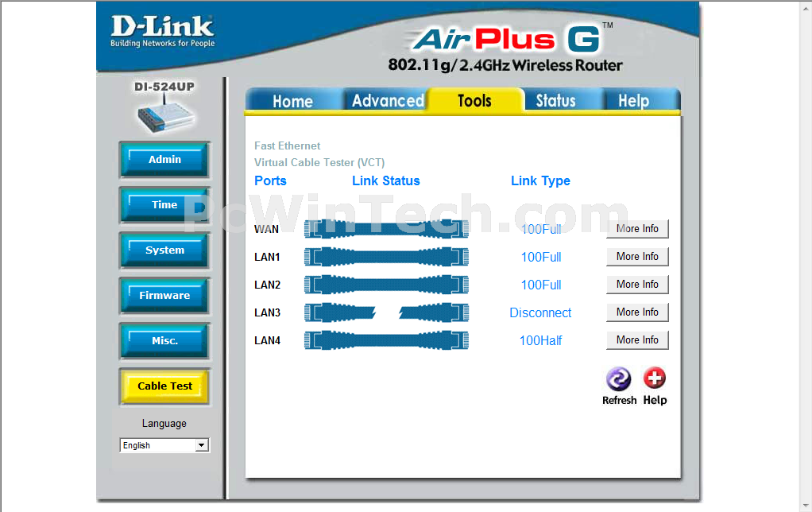The image size is (812, 512).
Task: Select the Tools tab
Action: 474,100
